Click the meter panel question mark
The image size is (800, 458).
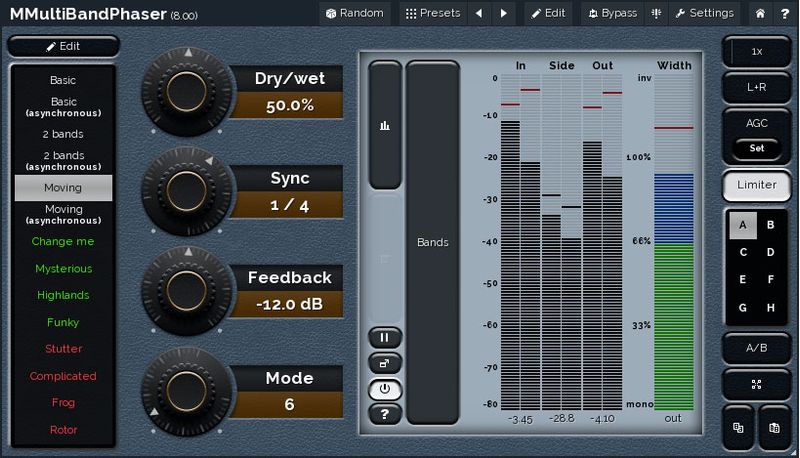tap(385, 414)
